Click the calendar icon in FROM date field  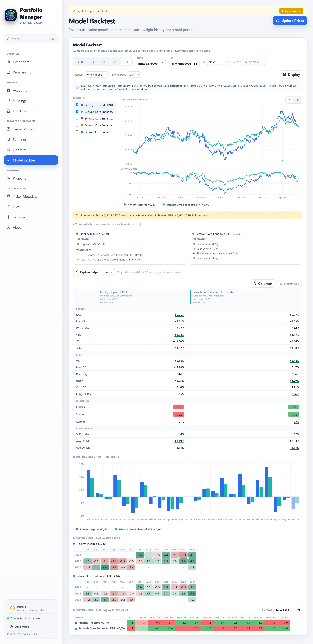[x=162, y=64]
